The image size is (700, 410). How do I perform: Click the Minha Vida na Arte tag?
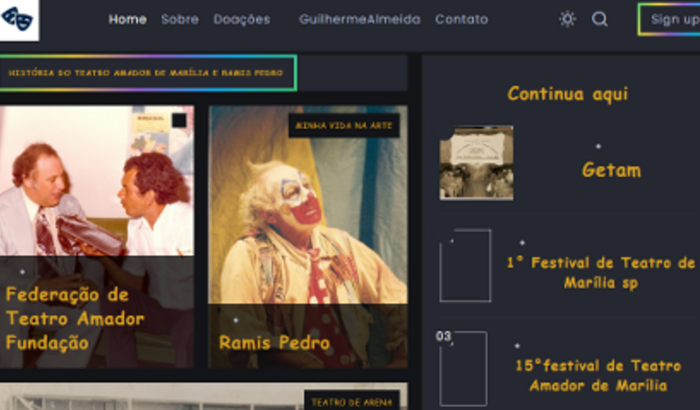click(344, 126)
